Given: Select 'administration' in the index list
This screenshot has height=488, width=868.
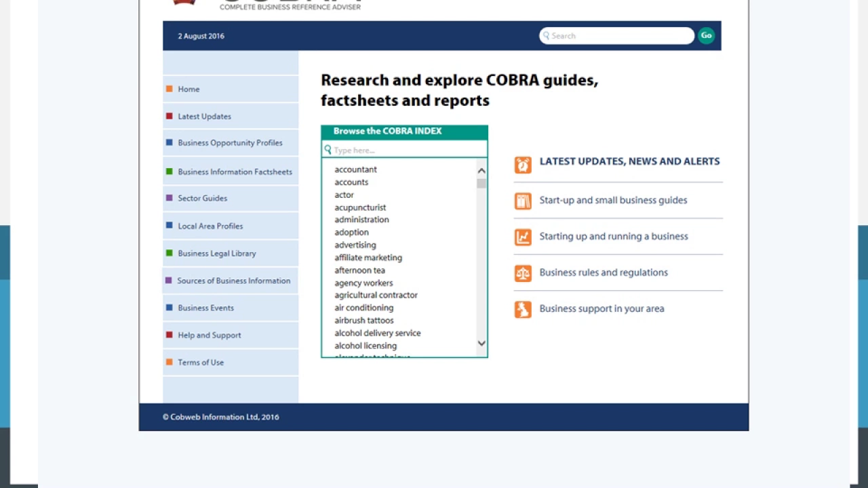Looking at the screenshot, I should point(361,220).
